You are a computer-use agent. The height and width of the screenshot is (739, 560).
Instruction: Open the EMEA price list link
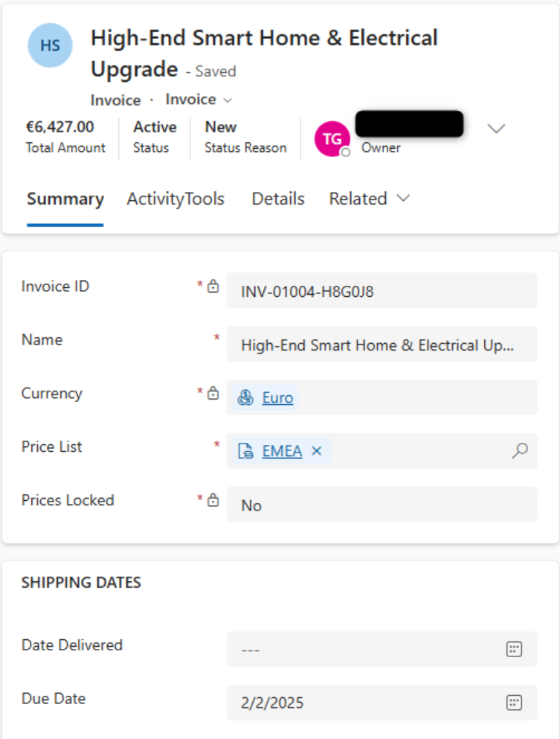(x=282, y=451)
